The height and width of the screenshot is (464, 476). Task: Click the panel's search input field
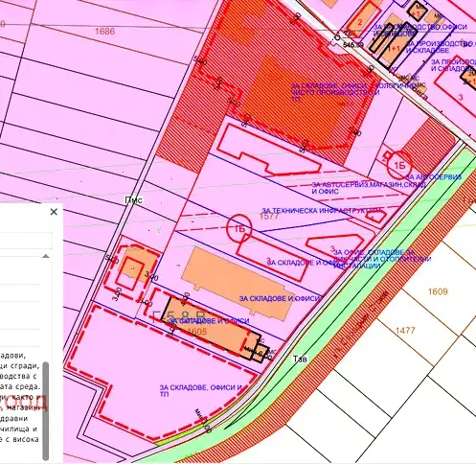click(26, 241)
